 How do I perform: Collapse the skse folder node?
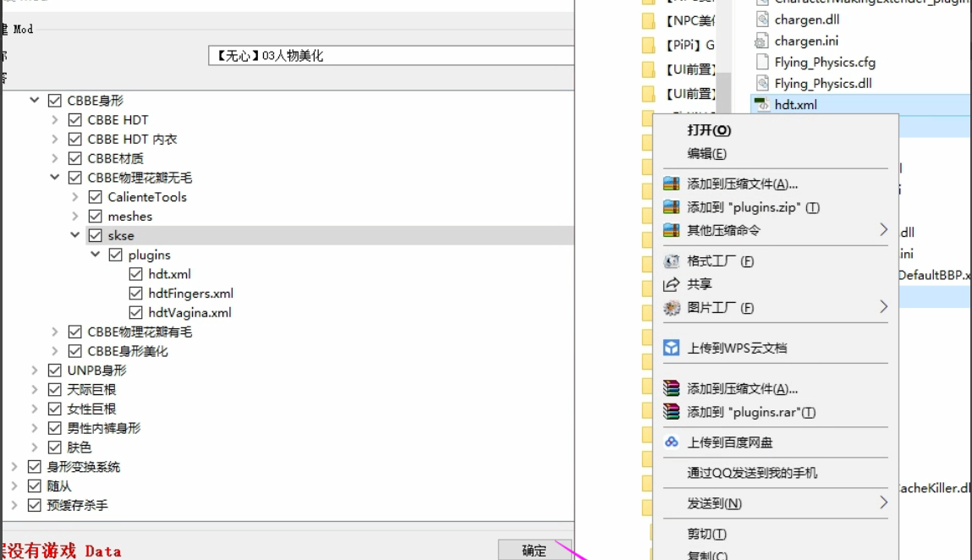click(x=75, y=234)
